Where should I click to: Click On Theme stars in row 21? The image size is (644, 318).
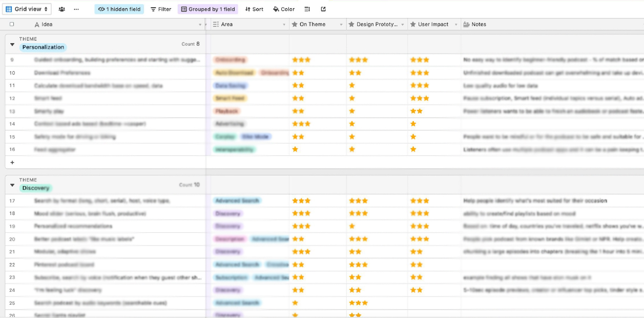[x=301, y=252]
